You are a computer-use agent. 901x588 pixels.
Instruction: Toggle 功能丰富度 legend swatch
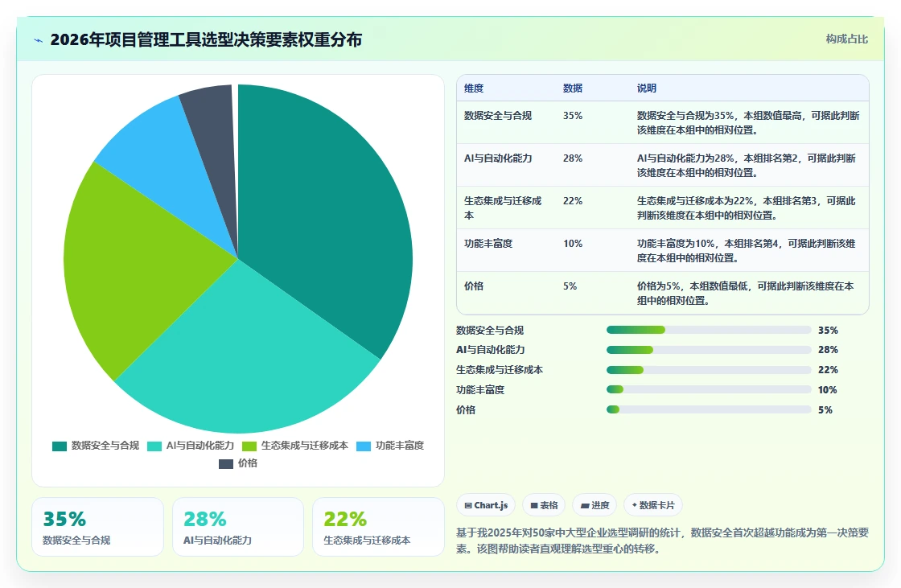click(x=364, y=446)
